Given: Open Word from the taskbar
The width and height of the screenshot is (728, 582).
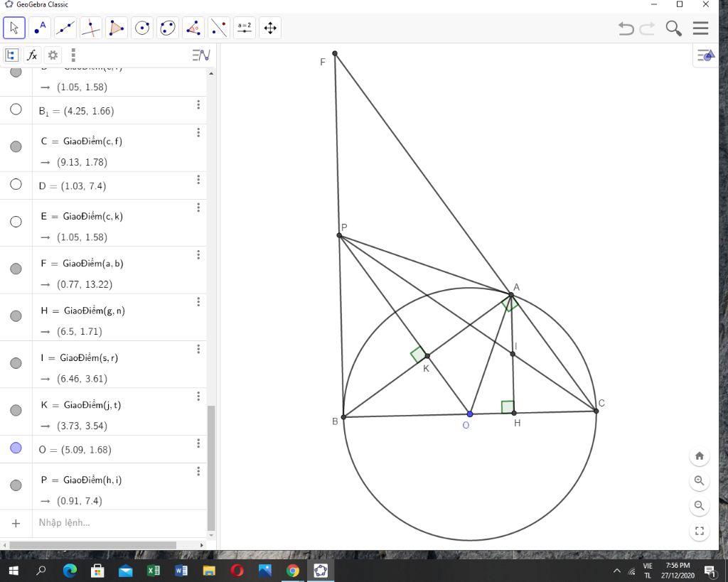Looking at the screenshot, I should (x=181, y=571).
